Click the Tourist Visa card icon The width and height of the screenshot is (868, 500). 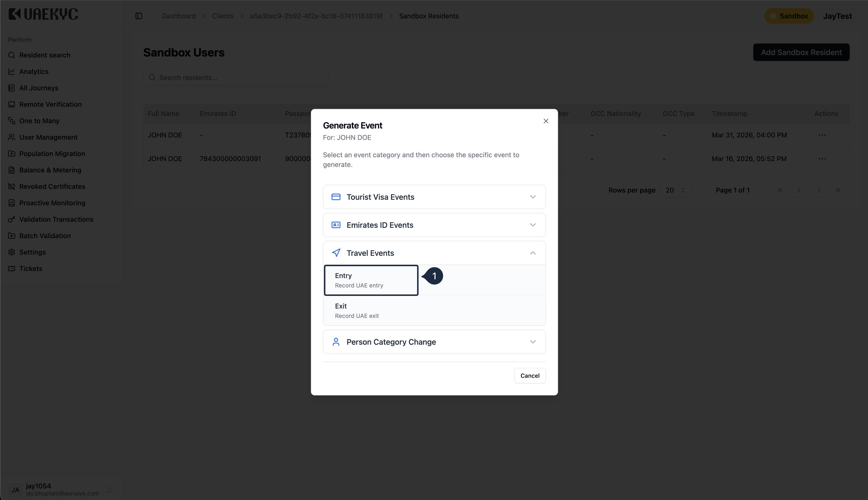click(336, 197)
